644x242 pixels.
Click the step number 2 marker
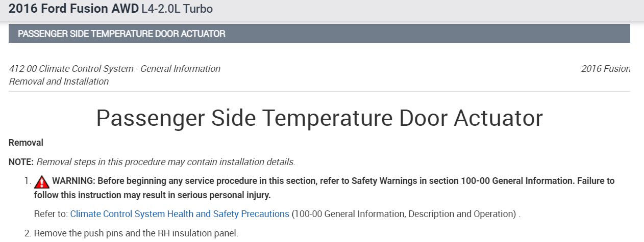(x=28, y=234)
